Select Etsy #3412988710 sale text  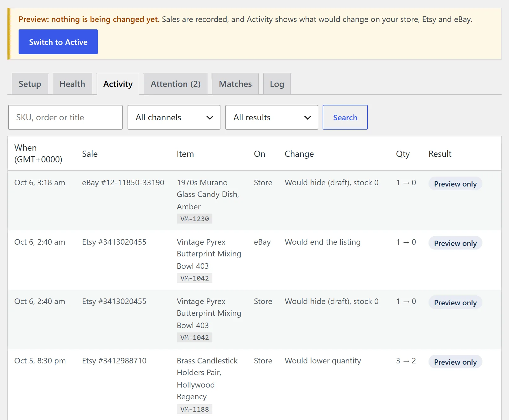click(114, 361)
